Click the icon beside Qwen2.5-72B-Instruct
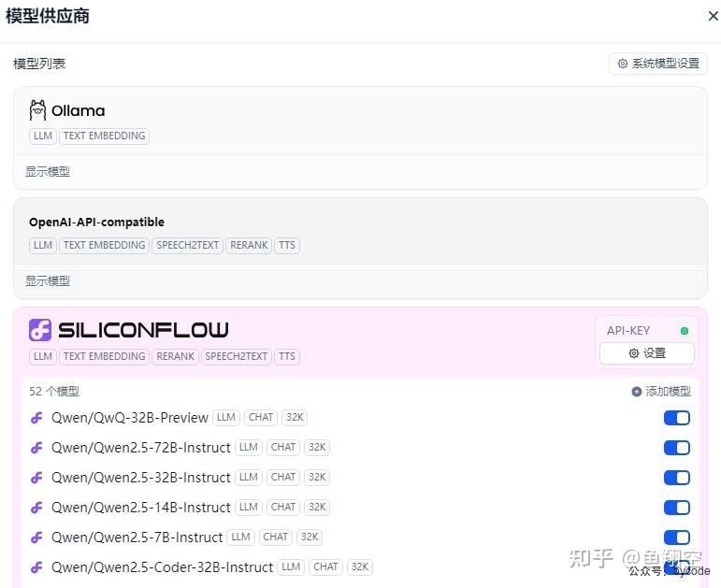The width and height of the screenshot is (721, 588). click(36, 448)
